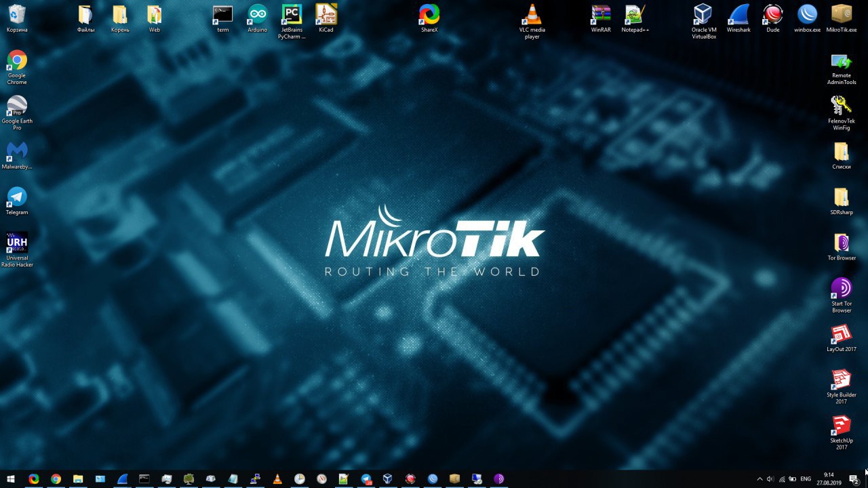Viewport: 868px width, 488px height.
Task: Select the Списки folder on desktop
Action: tap(842, 155)
